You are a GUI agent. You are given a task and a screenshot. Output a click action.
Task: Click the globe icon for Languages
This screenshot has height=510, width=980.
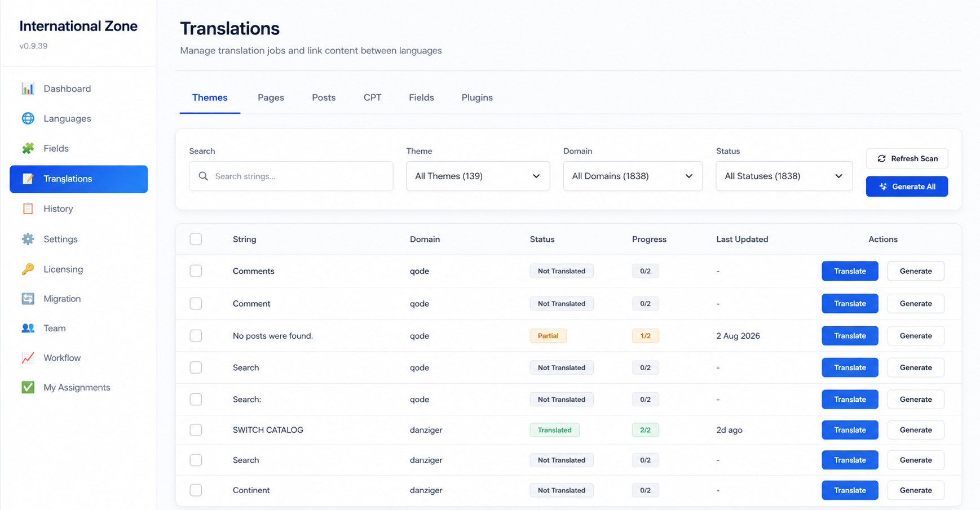(28, 118)
